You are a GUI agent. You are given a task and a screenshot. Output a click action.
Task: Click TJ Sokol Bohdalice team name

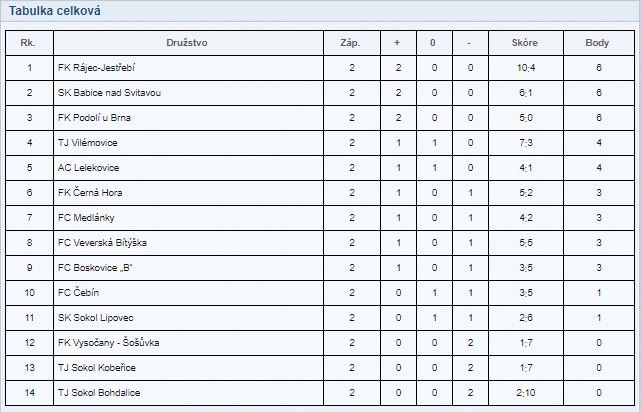pos(99,392)
